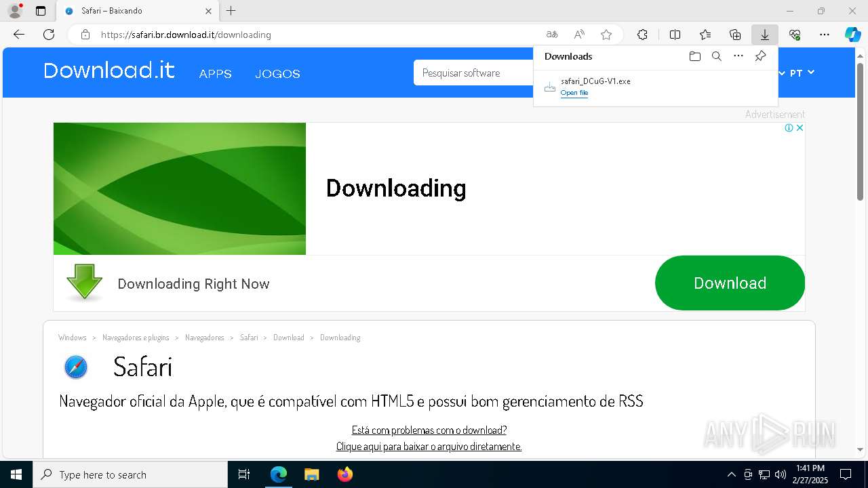Click Safari breadcrumb link
The height and width of the screenshot is (488, 868).
pyautogui.click(x=249, y=338)
